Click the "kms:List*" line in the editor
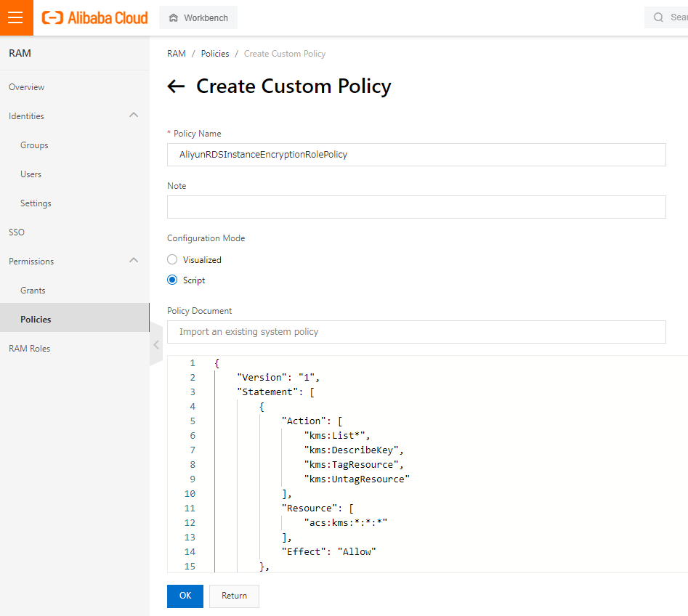The width and height of the screenshot is (688, 616). 337,435
